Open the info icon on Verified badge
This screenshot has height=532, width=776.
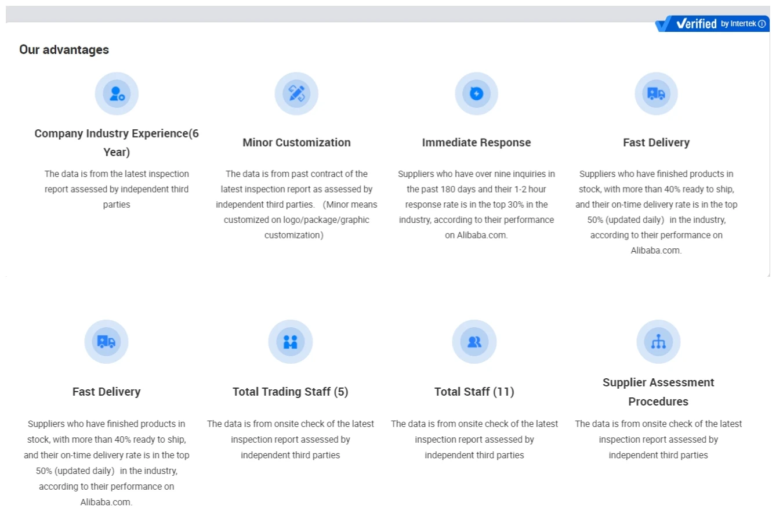pos(762,24)
